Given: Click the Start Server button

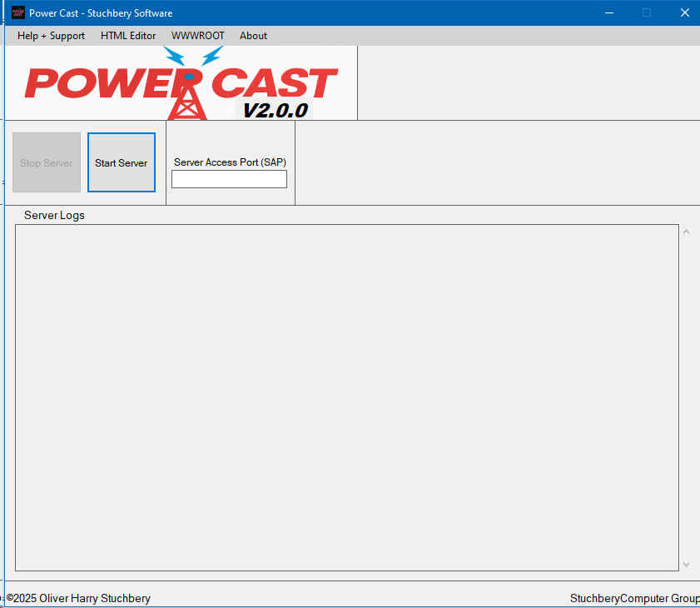Looking at the screenshot, I should point(122,162).
